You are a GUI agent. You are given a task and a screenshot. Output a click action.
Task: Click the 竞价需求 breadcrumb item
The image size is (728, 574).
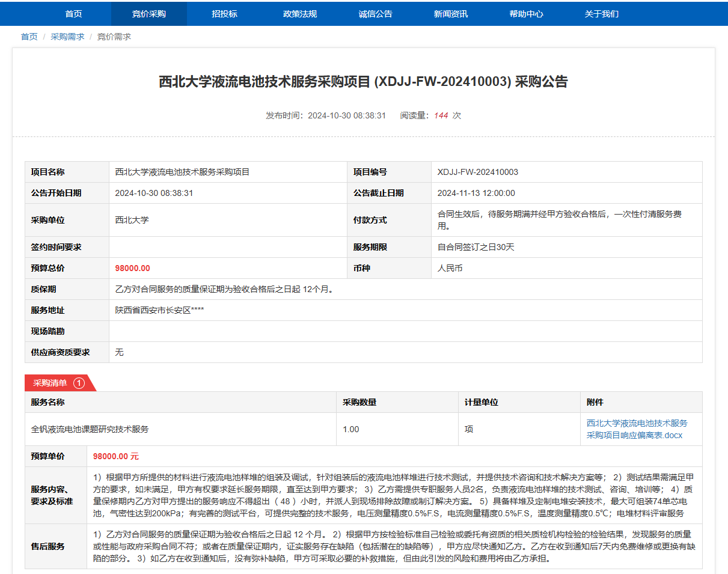point(114,37)
